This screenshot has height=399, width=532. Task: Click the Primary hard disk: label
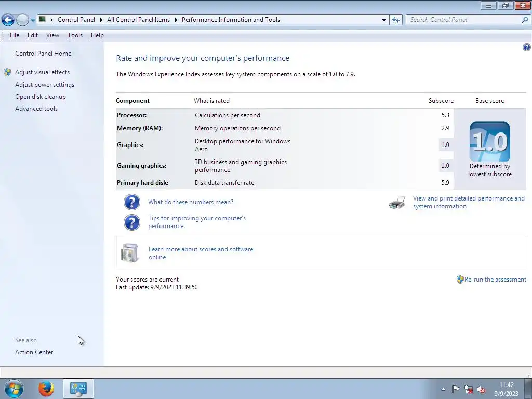point(142,182)
